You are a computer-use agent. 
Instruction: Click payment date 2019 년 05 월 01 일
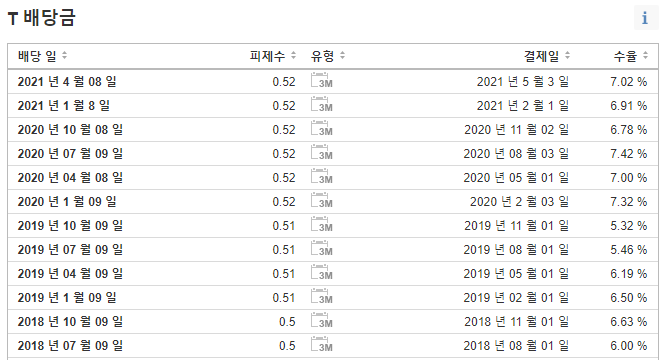pos(516,274)
